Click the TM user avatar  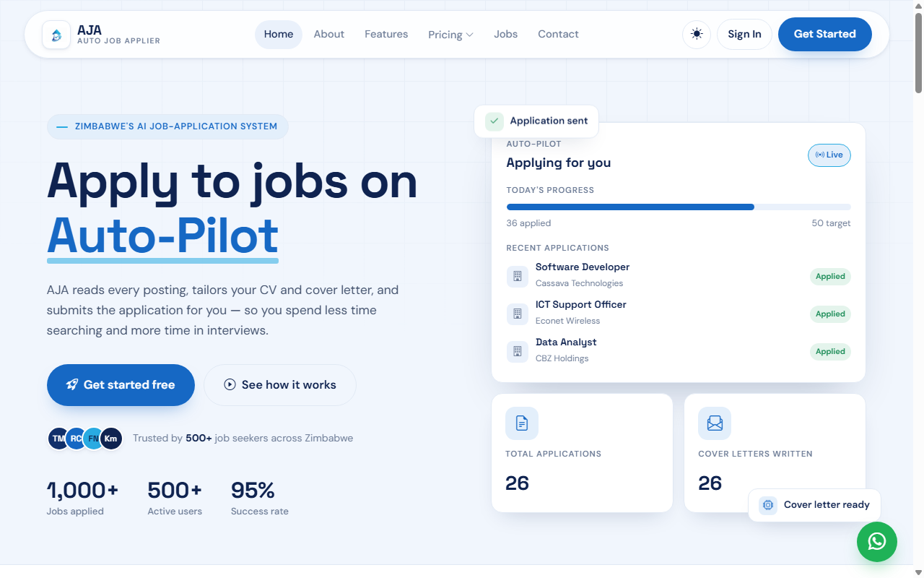(58, 439)
